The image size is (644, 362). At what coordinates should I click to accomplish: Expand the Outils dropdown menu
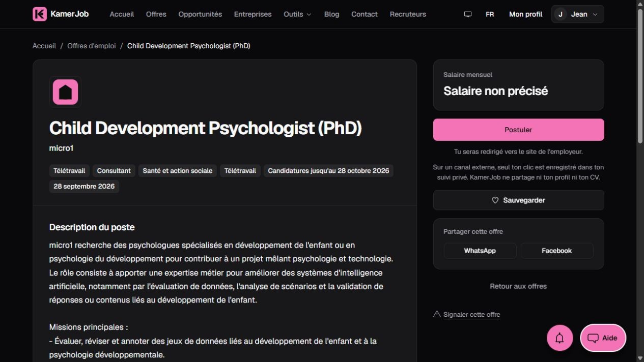click(x=297, y=14)
